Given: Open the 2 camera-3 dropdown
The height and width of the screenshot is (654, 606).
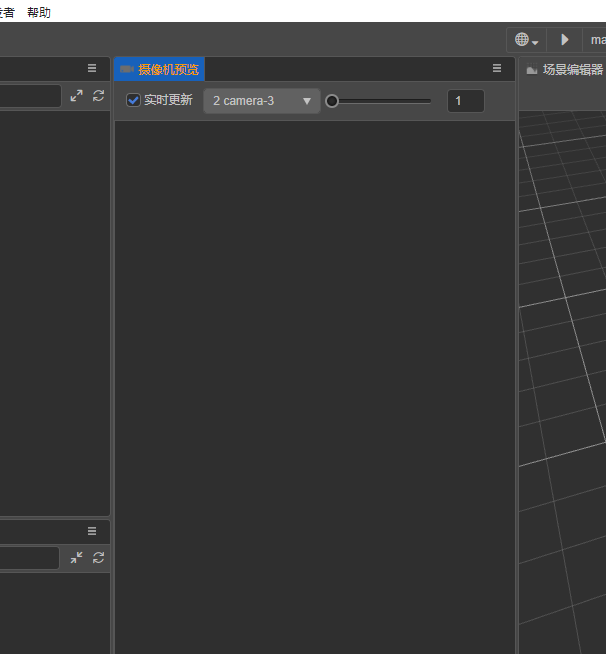Looking at the screenshot, I should coord(262,101).
